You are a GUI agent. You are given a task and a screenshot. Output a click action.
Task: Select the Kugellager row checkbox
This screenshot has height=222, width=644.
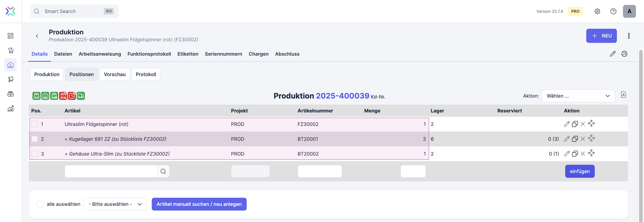(35, 139)
